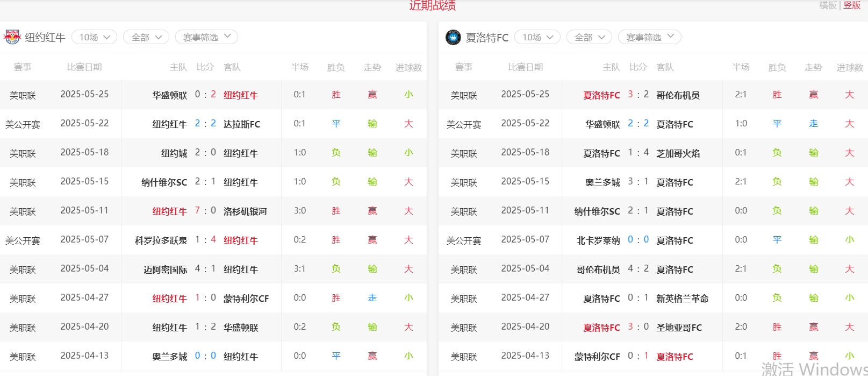The width and height of the screenshot is (868, 376).
Task: Click the 7:0 score against 洛杉矶银河
Action: 205,211
